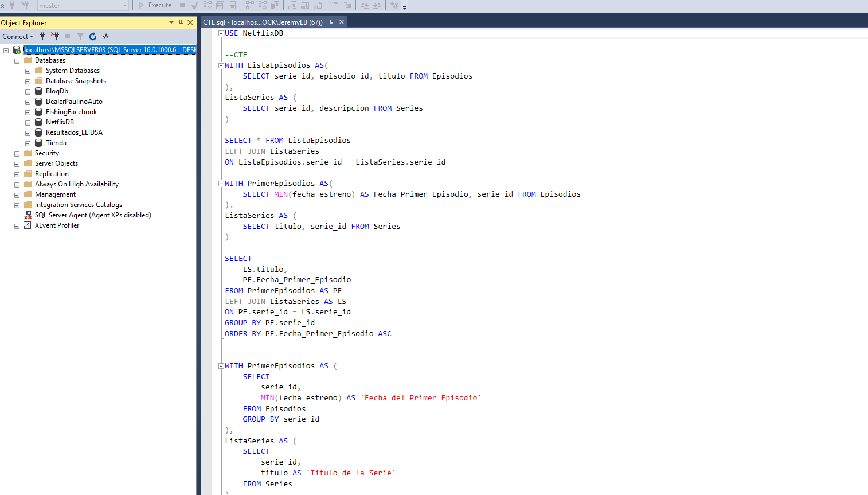Select the Tienda database in tree
Image resolution: width=868 pixels, height=495 pixels.
(x=56, y=143)
